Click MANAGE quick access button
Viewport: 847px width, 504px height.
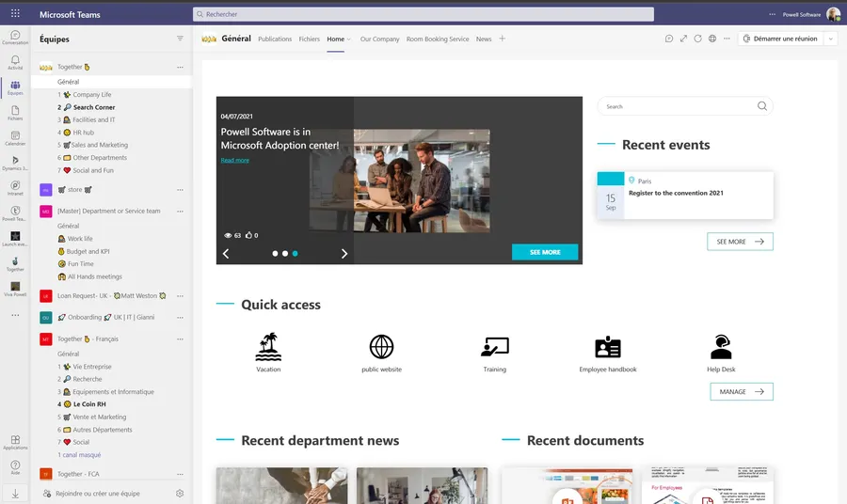coord(742,391)
